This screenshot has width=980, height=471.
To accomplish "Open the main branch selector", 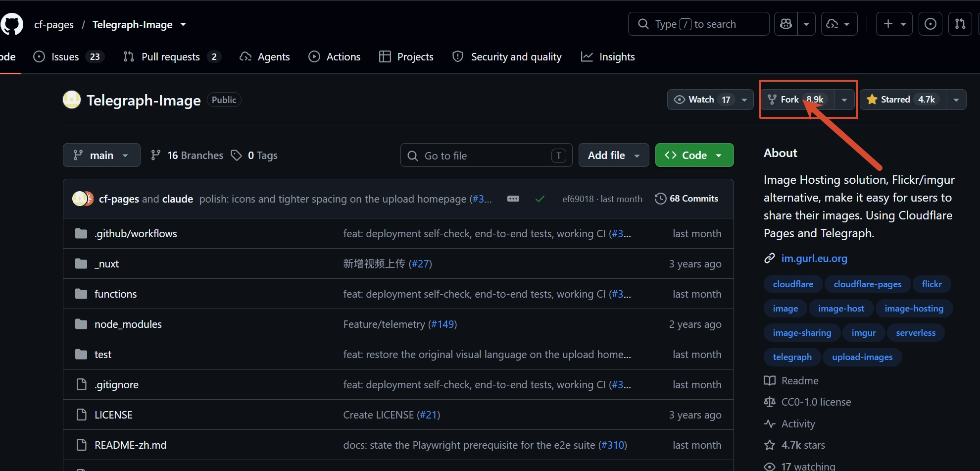I will click(x=101, y=155).
